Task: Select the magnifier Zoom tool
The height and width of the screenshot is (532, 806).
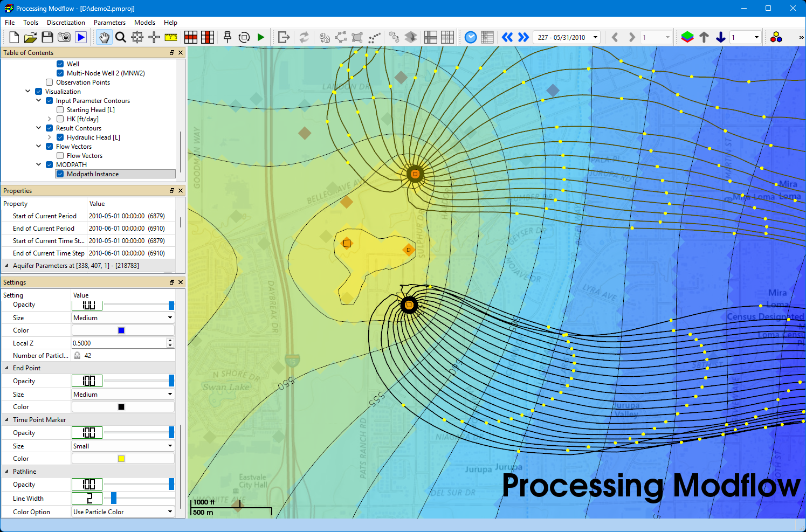Action: coord(121,37)
